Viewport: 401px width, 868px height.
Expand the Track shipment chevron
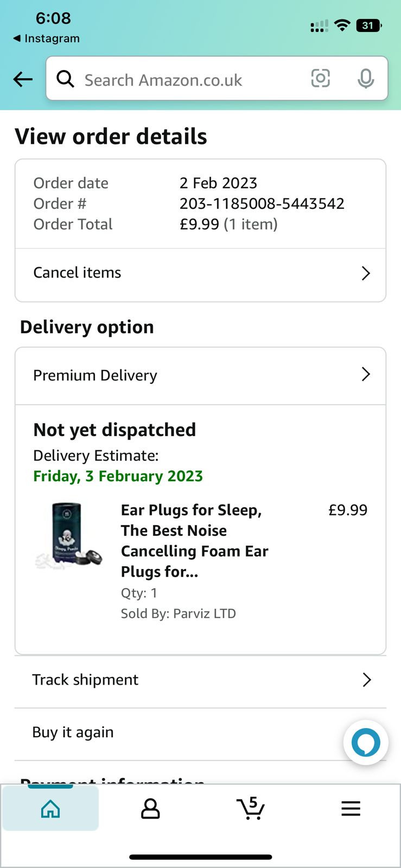pyautogui.click(x=367, y=680)
